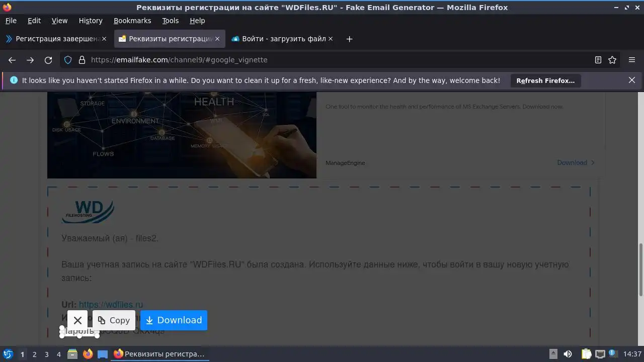The width and height of the screenshot is (644, 362).
Task: Open the File menu
Action: pyautogui.click(x=11, y=21)
